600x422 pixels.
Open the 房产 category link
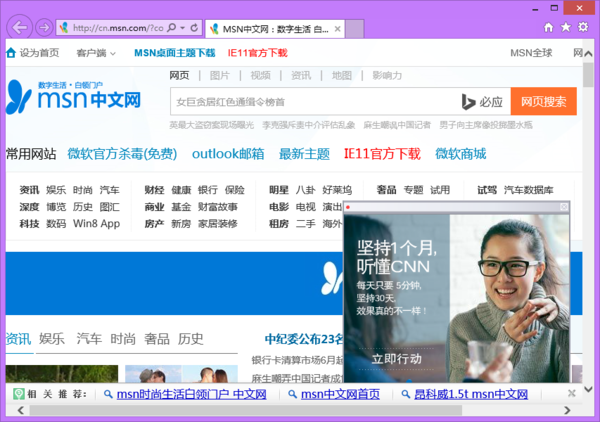coord(154,223)
